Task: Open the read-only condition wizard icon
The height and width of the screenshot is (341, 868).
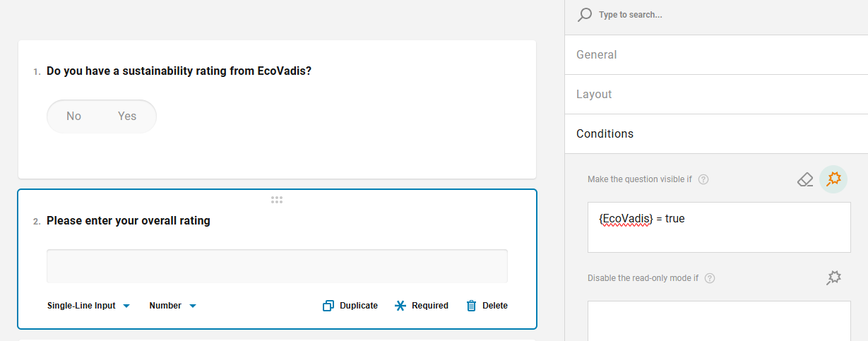Action: pos(833,278)
